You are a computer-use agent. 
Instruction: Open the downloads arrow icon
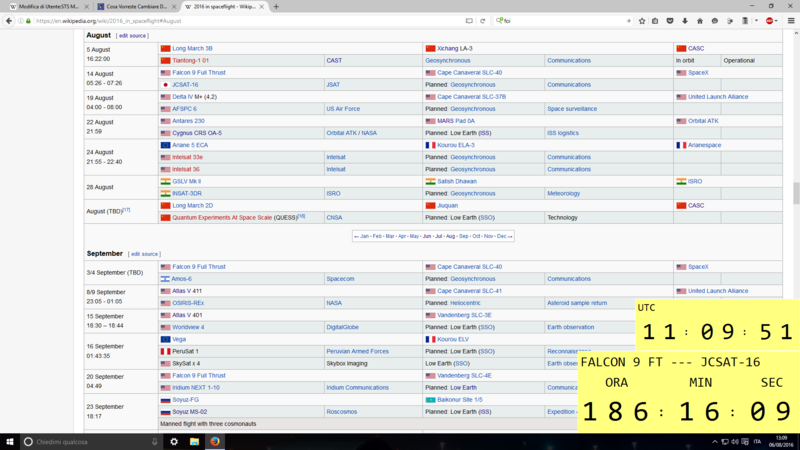coord(685,21)
